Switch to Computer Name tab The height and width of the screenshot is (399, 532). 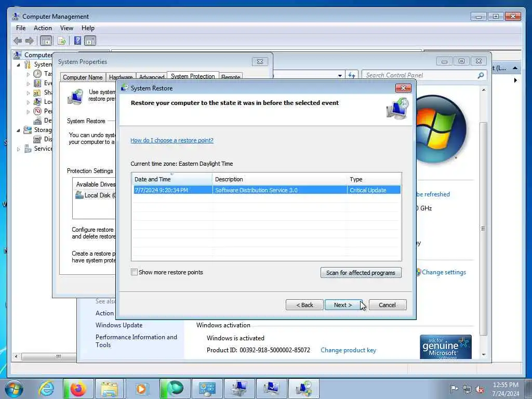point(83,77)
